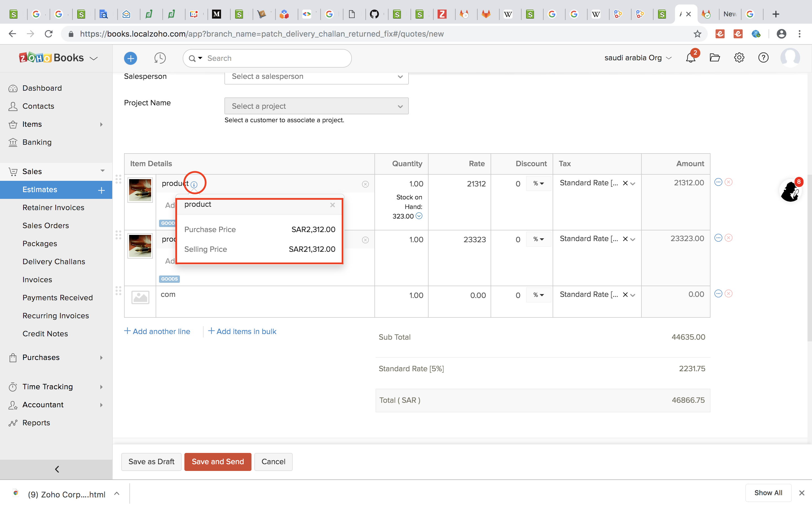The image size is (812, 507).
Task: Open settings gear icon in header
Action: tap(739, 58)
